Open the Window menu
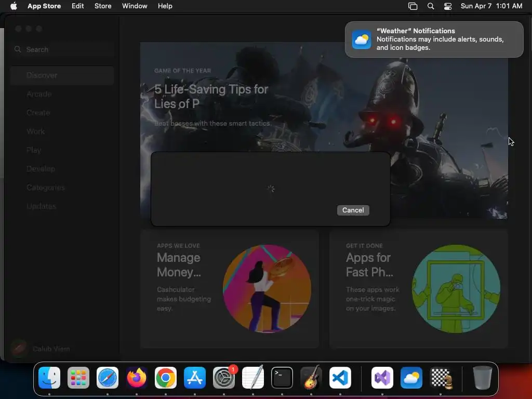The image size is (532, 399). (135, 6)
